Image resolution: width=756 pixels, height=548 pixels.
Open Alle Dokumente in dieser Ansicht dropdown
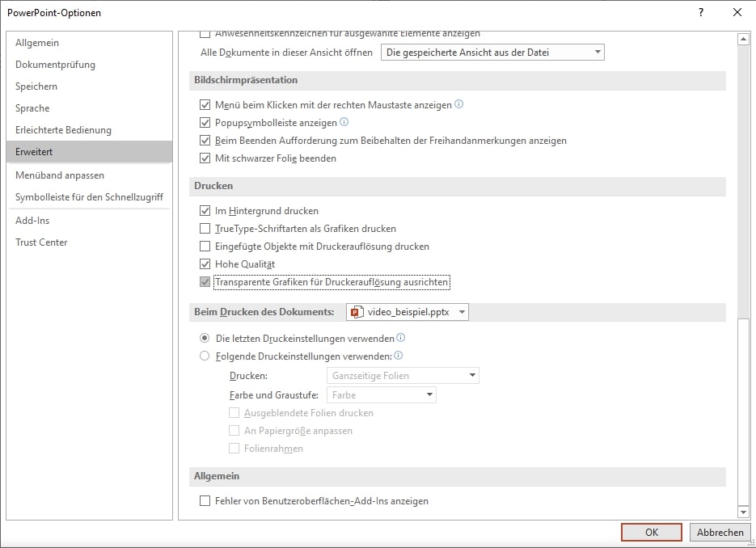[x=492, y=52]
